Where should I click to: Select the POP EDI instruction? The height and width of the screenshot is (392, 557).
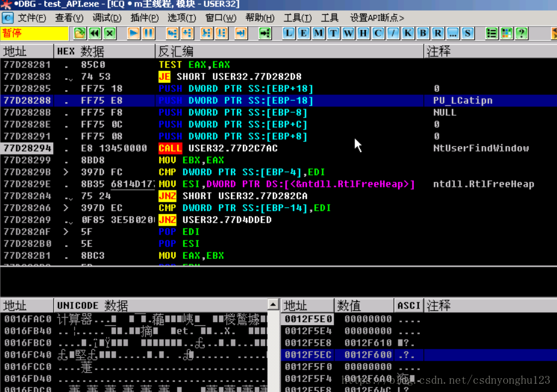click(179, 232)
